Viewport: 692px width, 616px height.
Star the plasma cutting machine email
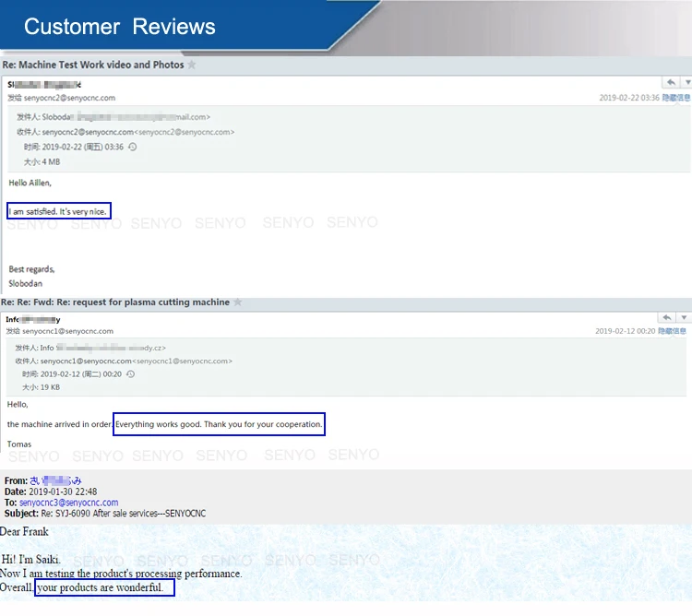(237, 302)
